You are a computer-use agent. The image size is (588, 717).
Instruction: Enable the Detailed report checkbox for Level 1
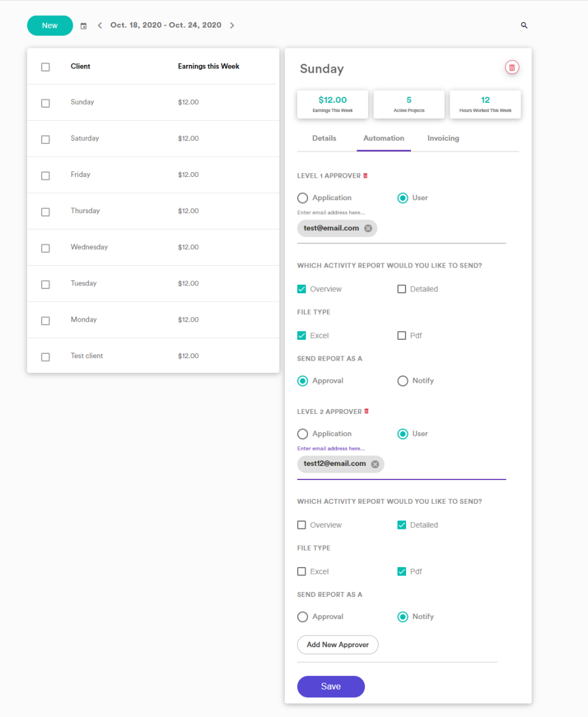click(x=402, y=288)
